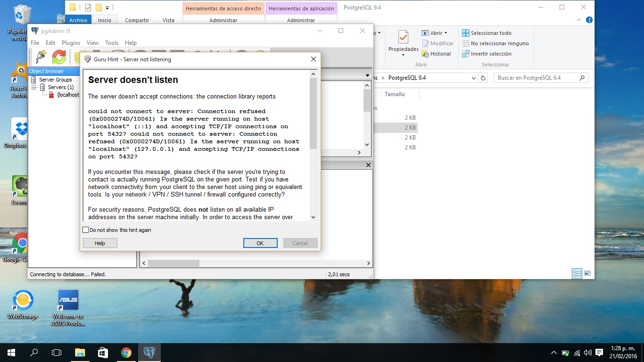Switch to large icons view in Explorer
644x362 pixels.
point(587,273)
